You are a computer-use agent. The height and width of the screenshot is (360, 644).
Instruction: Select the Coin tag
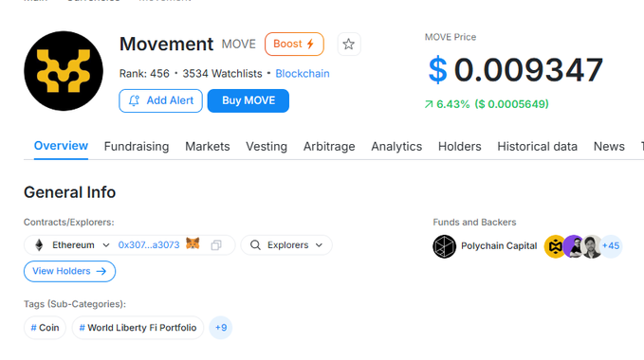click(45, 328)
